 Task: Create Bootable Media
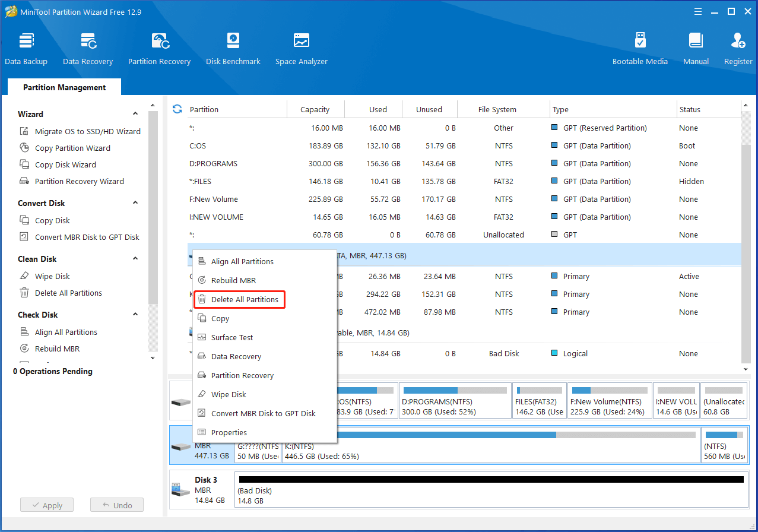coord(640,49)
